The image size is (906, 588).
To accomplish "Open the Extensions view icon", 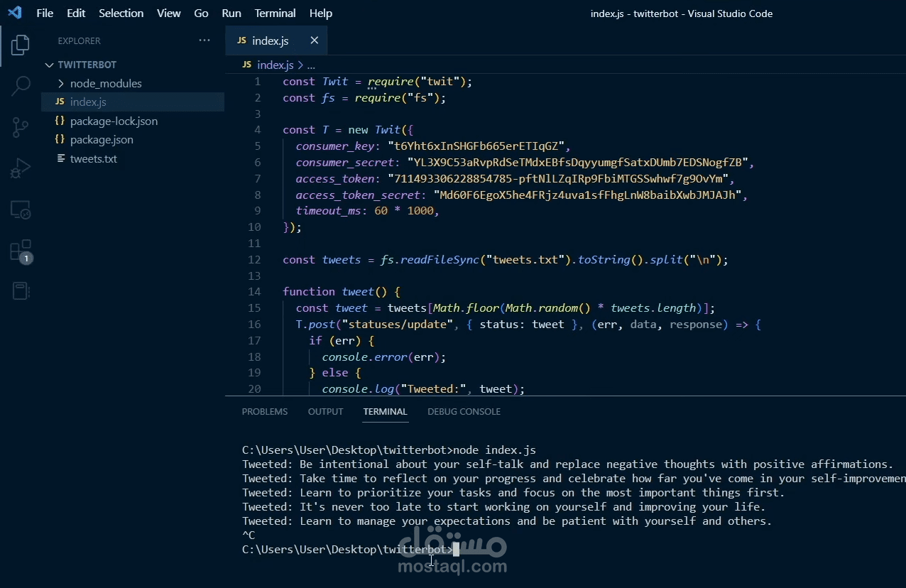I will (x=21, y=251).
